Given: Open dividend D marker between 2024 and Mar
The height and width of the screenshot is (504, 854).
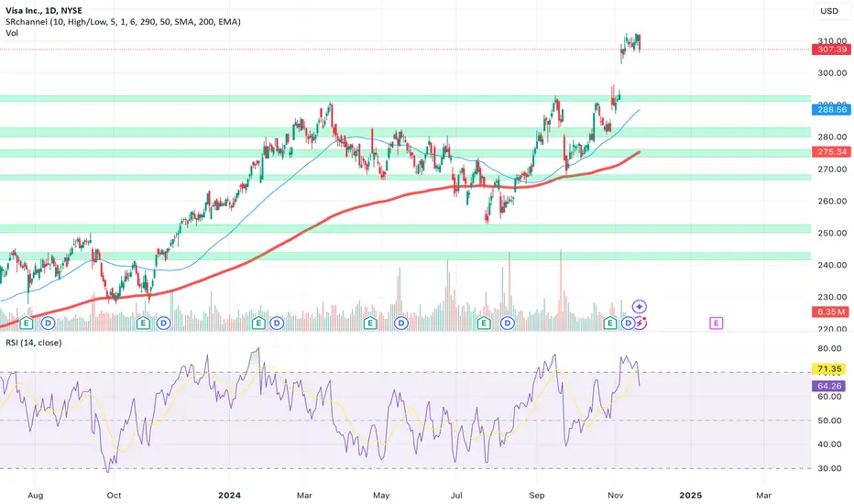Looking at the screenshot, I should (277, 323).
